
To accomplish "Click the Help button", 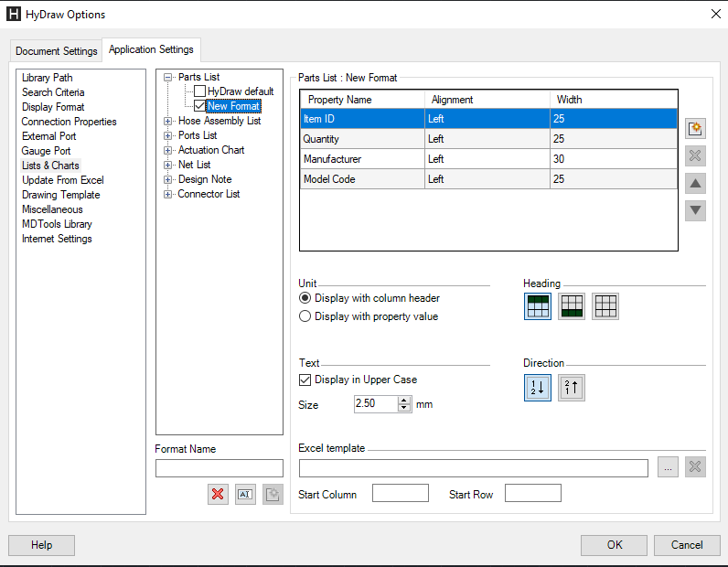I will click(x=41, y=545).
